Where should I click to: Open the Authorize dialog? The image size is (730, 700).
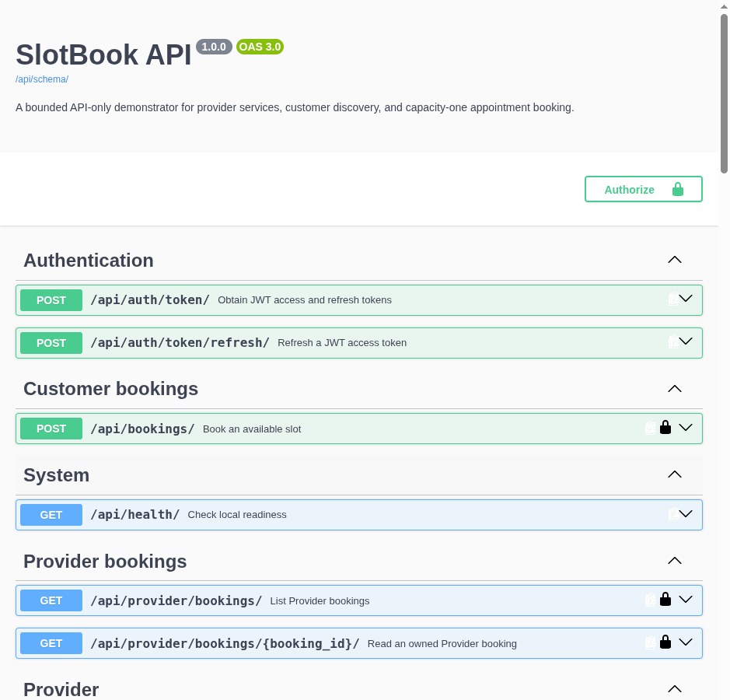644,189
